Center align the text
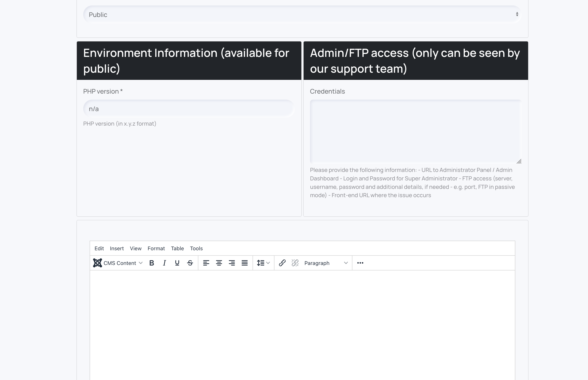Image resolution: width=588 pixels, height=380 pixels. (219, 263)
